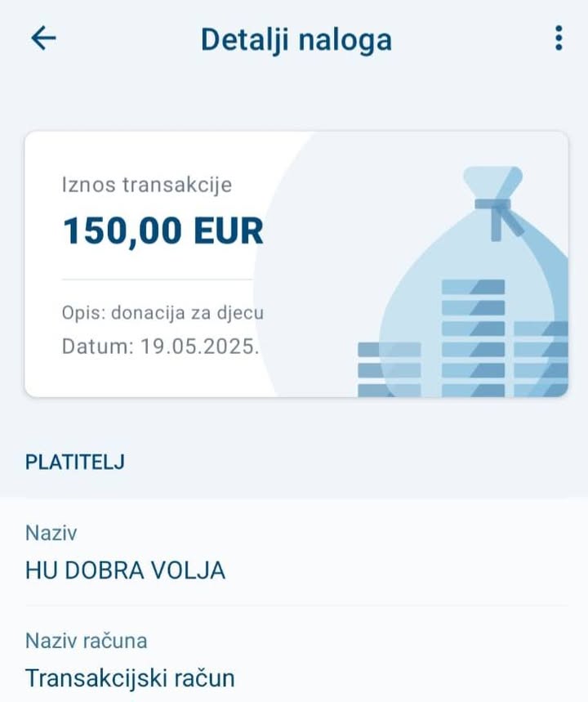Tap the divider line below the amount
Viewport: 588px width, 702px height.
(158, 279)
